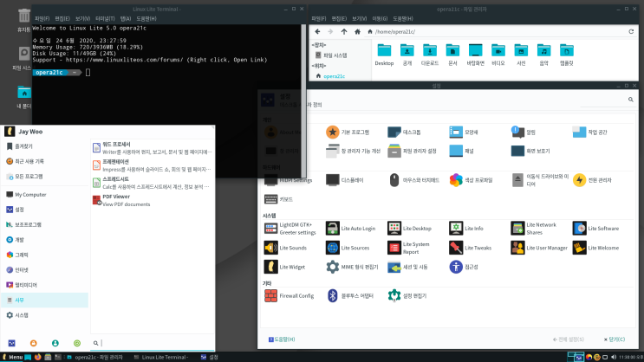Open the file manager's 편집(E) menu
Screen dimensions: 644x362
339,18
